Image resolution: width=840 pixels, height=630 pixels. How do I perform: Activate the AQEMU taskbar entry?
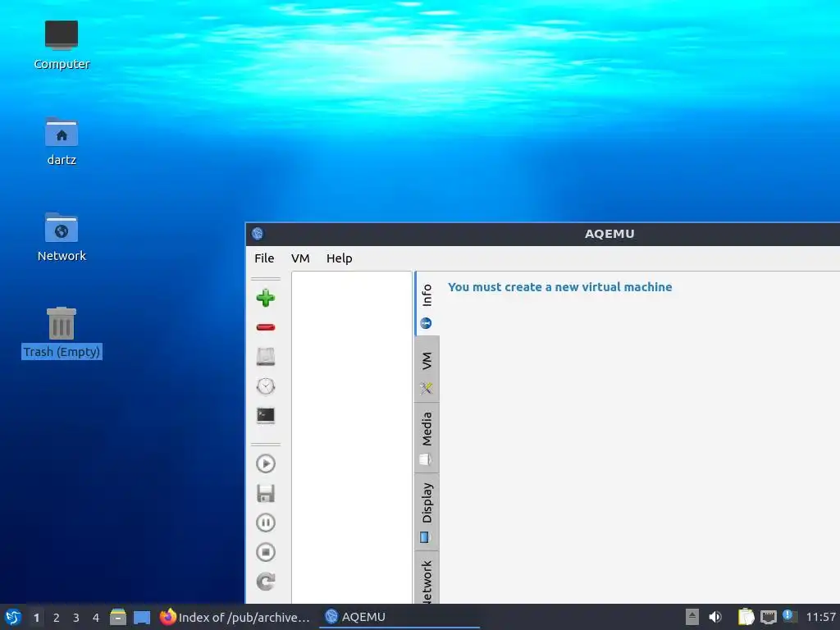pos(399,617)
